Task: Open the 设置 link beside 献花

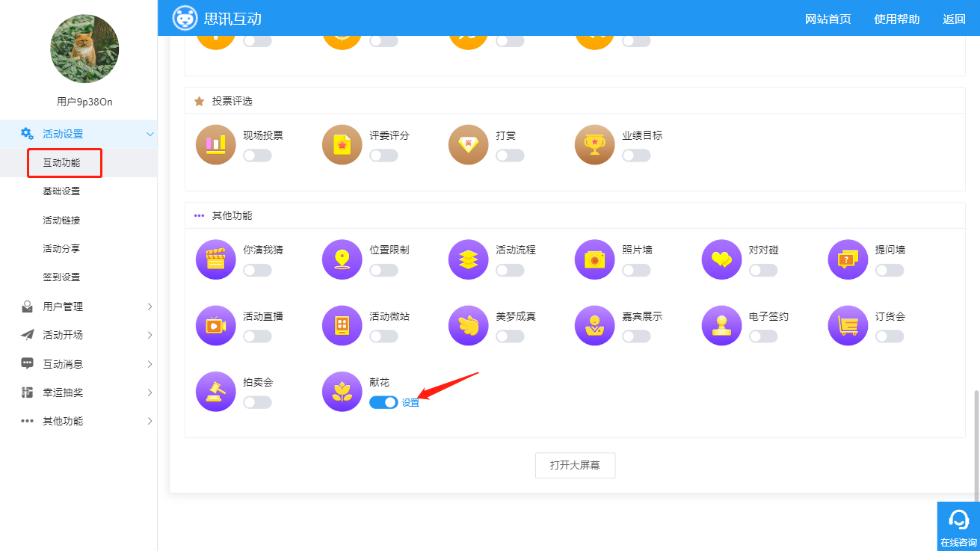Action: 410,403
